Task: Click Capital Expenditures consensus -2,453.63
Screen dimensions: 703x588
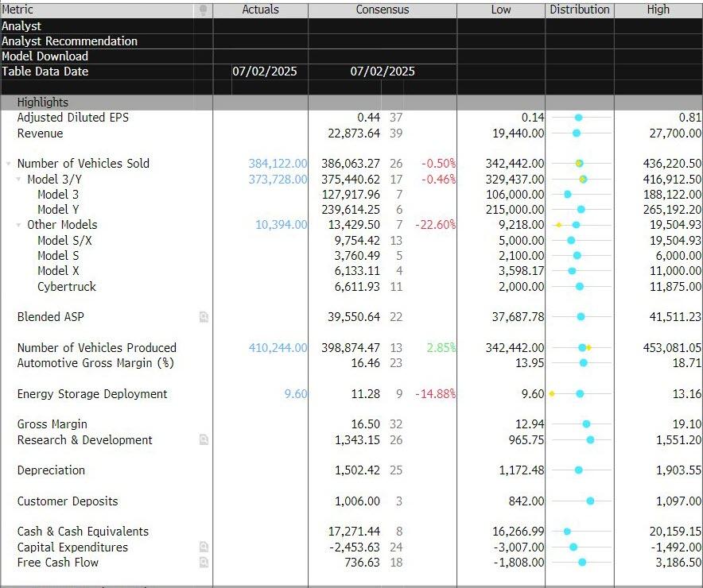Action: pos(354,547)
